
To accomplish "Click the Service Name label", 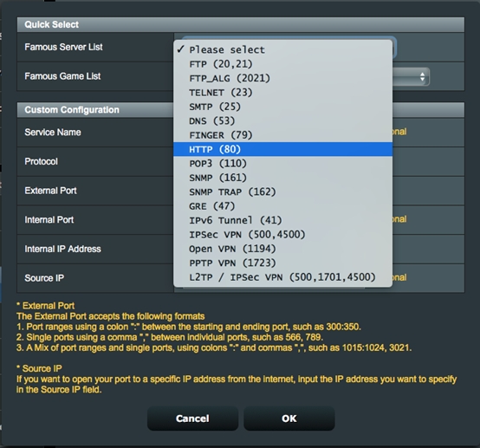I will coord(53,133).
